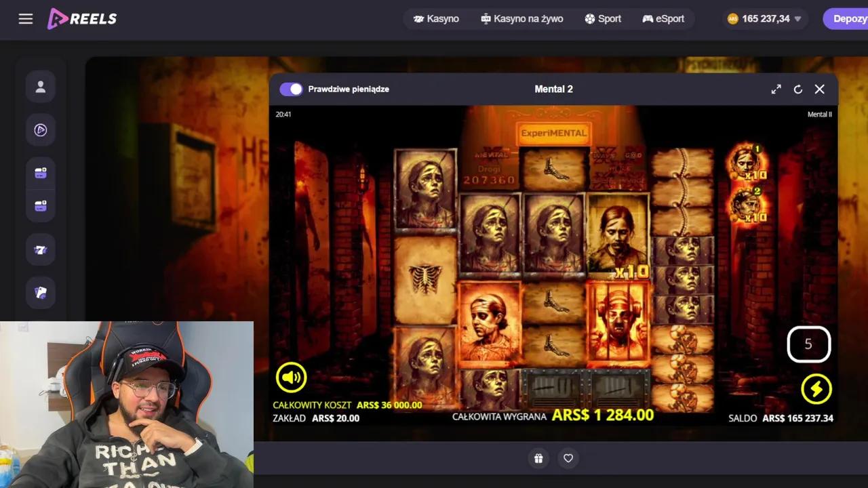Mute the slot game sound

click(x=291, y=378)
